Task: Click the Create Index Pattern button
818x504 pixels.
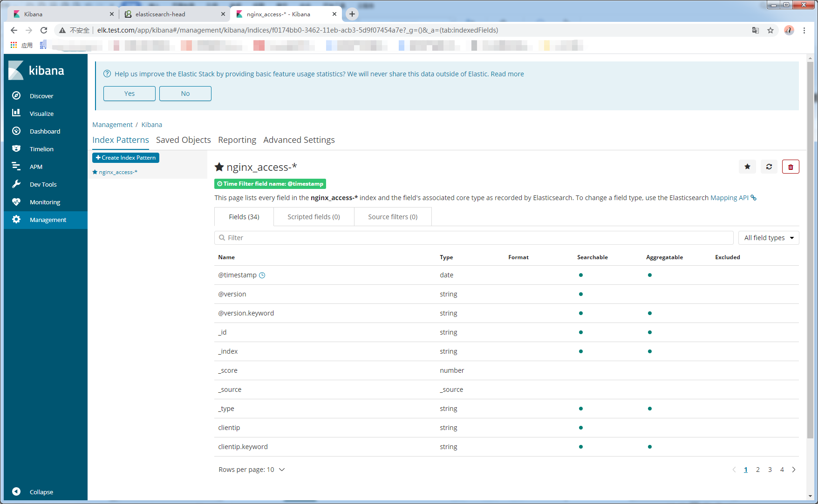Action: (x=126, y=158)
